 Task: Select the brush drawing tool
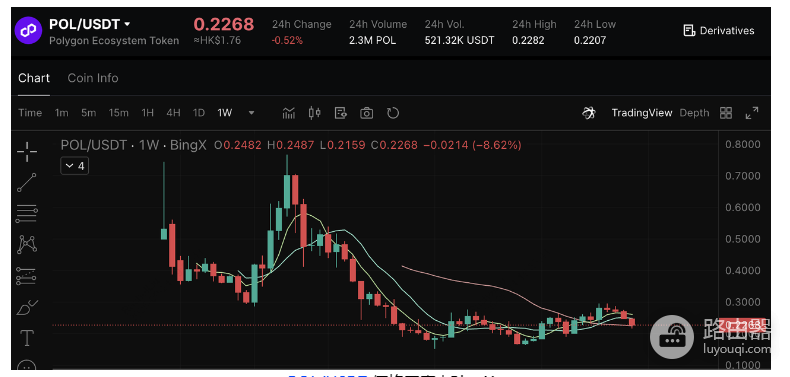[x=27, y=307]
